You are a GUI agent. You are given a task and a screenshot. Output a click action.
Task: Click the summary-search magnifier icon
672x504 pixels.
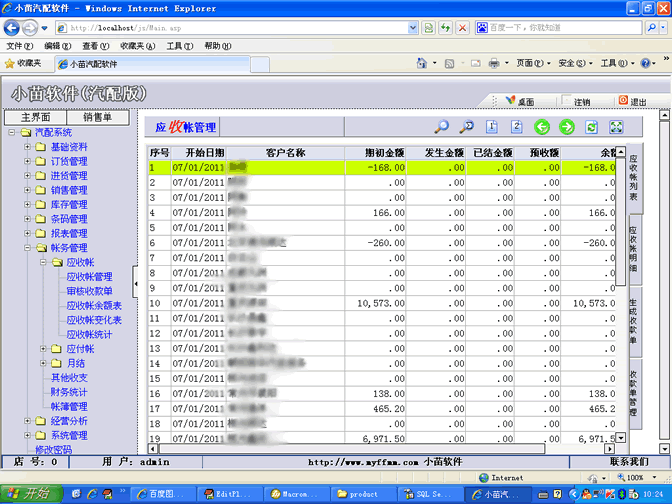(x=467, y=127)
